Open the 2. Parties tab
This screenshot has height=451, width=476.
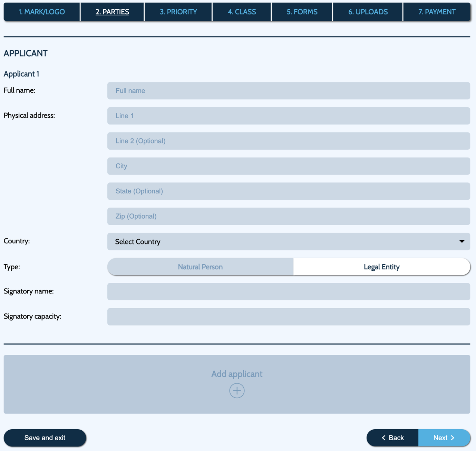[112, 12]
